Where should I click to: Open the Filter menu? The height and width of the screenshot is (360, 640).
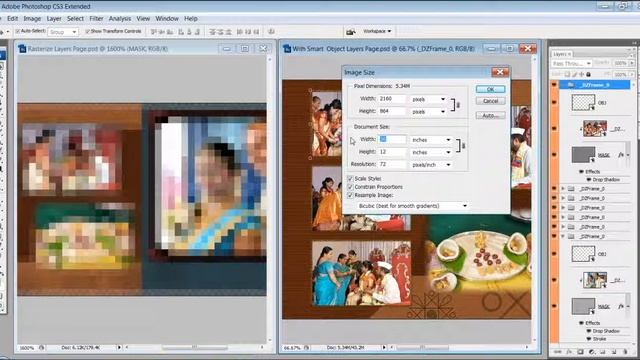pyautogui.click(x=96, y=18)
